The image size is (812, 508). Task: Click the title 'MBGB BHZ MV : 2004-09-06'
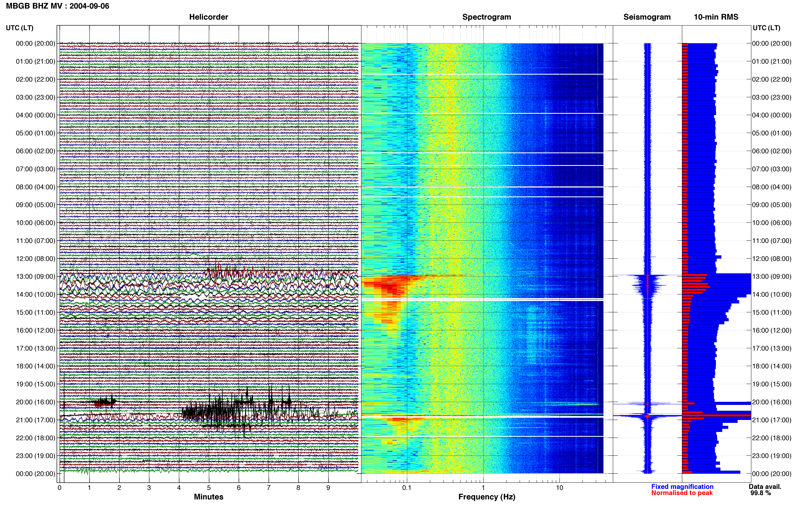(x=57, y=6)
